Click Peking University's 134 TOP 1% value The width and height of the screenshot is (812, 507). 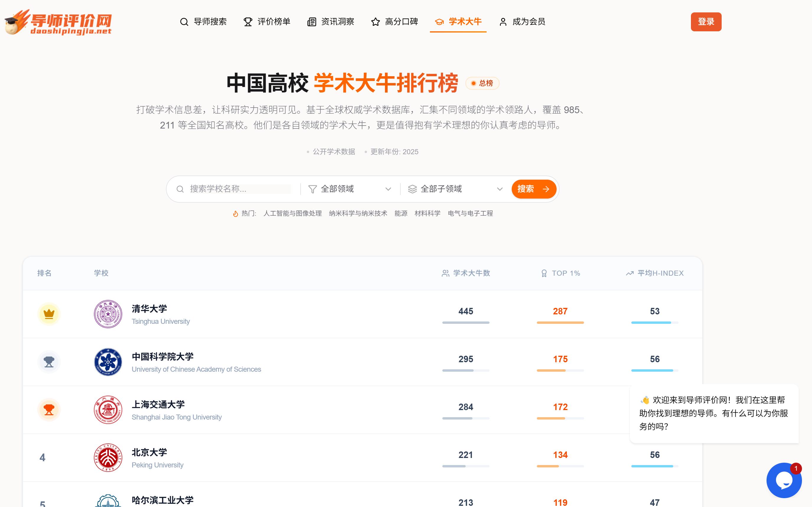560,455
